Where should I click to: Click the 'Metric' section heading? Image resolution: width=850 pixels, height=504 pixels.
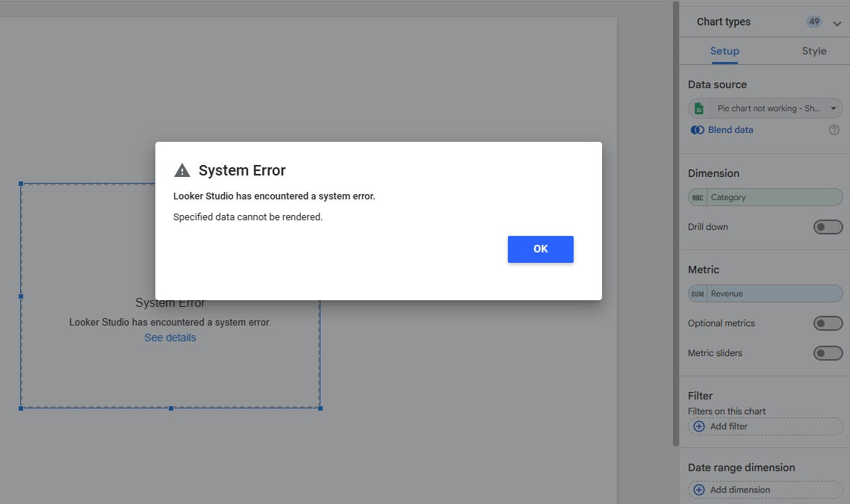703,270
